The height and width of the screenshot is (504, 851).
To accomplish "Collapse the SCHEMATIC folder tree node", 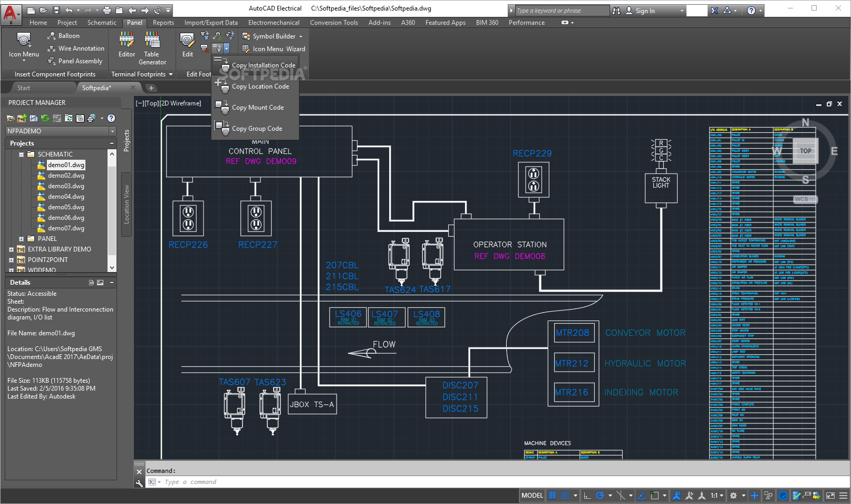I will [x=22, y=154].
